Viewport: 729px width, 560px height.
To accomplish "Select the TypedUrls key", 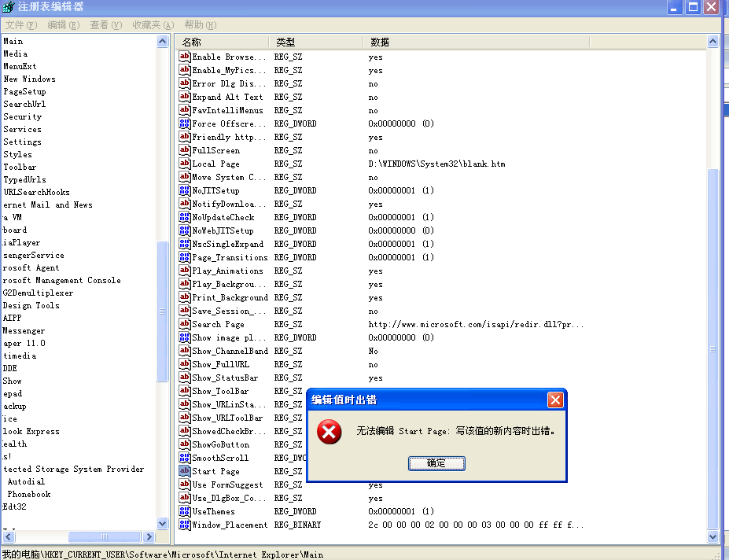I will tap(24, 179).
